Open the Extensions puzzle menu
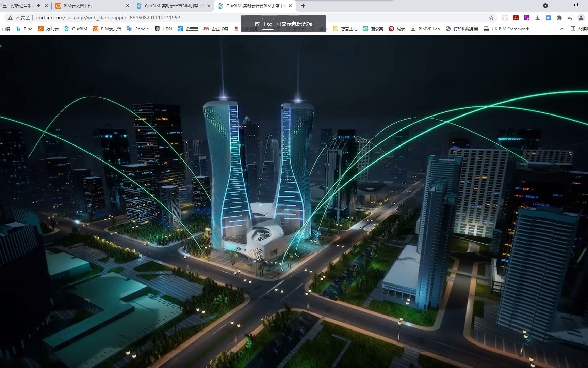Image resolution: width=588 pixels, height=368 pixels. click(559, 18)
